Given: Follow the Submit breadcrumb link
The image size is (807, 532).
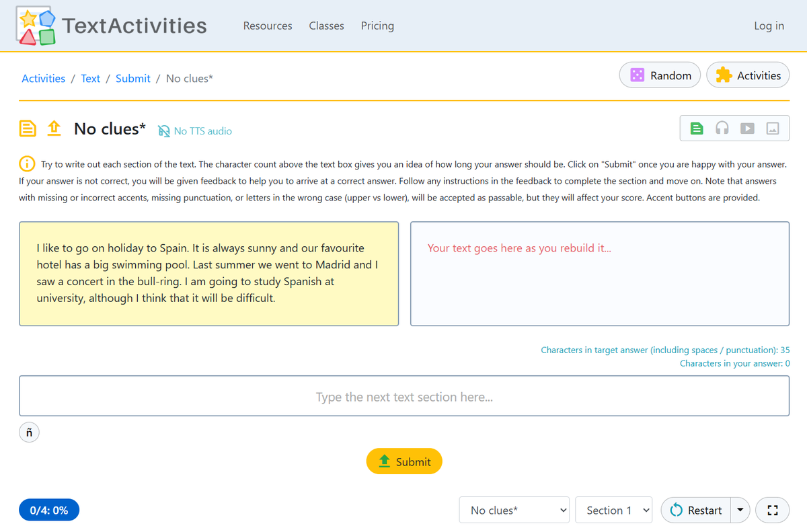Looking at the screenshot, I should [x=133, y=79].
